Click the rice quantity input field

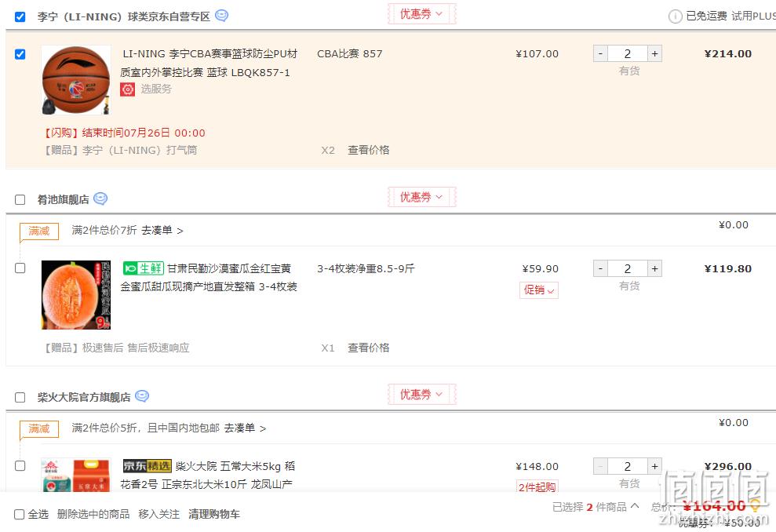[x=628, y=465]
